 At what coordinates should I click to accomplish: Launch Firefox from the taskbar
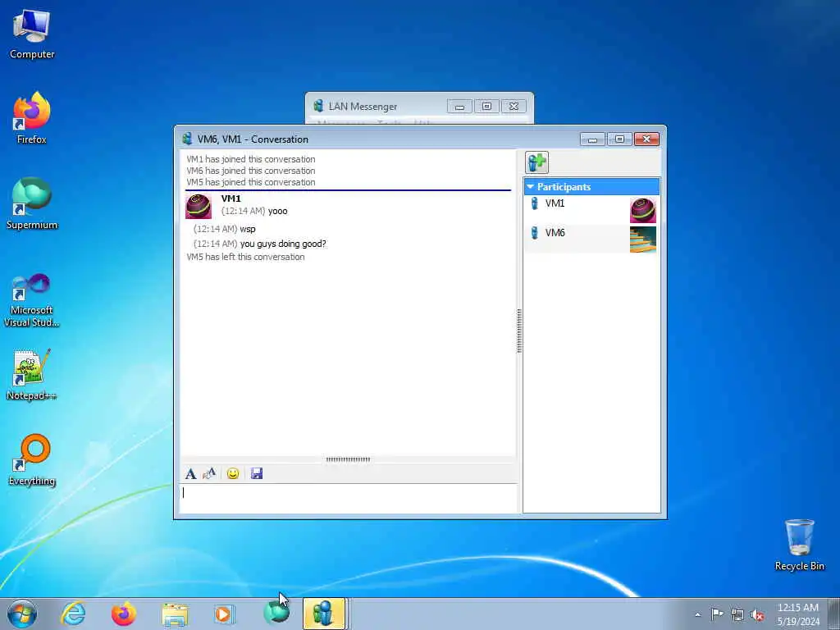[124, 614]
